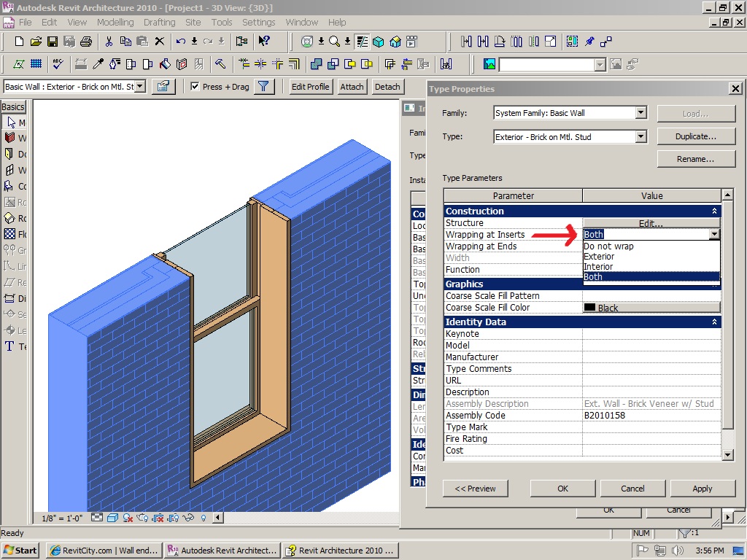This screenshot has height=560, width=747.
Task: Click the Undo arrow icon
Action: pyautogui.click(x=181, y=42)
